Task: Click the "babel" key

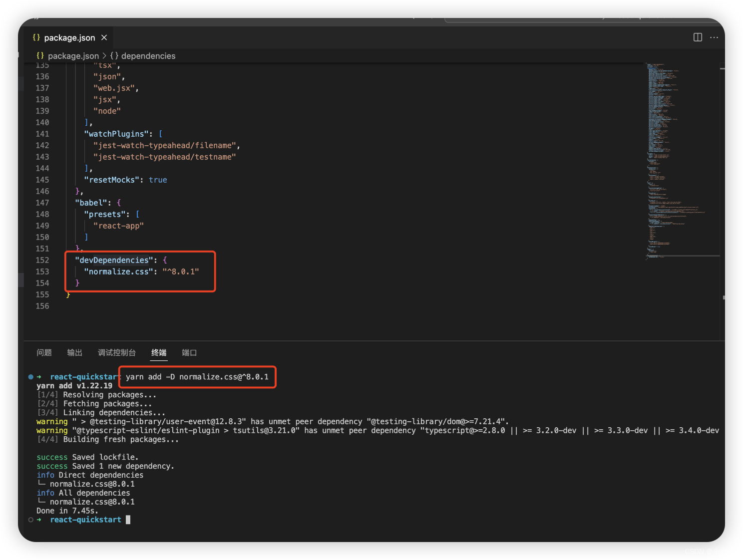Action: (x=91, y=203)
